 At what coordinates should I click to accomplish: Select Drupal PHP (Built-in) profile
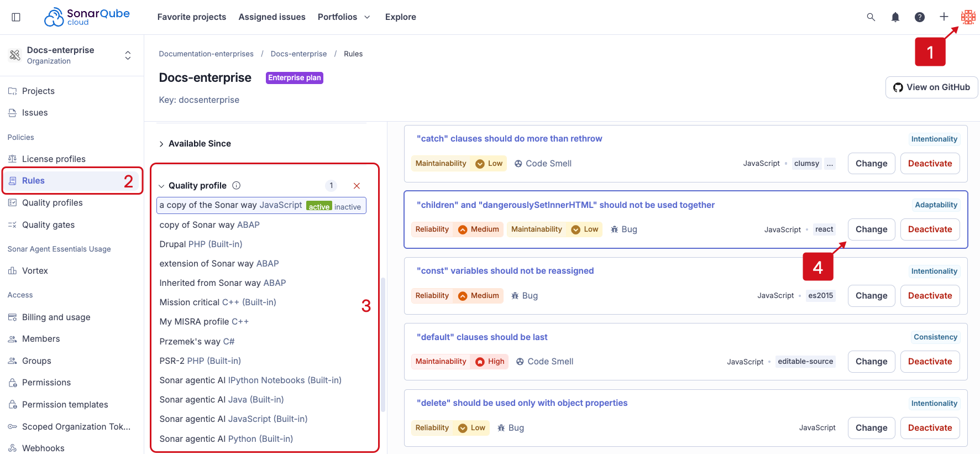coord(201,244)
